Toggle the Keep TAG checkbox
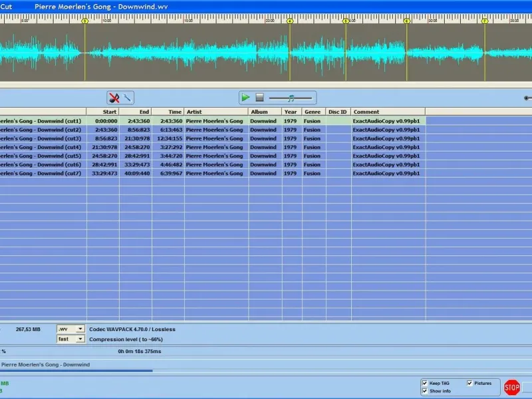The image size is (532, 399). pos(425,383)
